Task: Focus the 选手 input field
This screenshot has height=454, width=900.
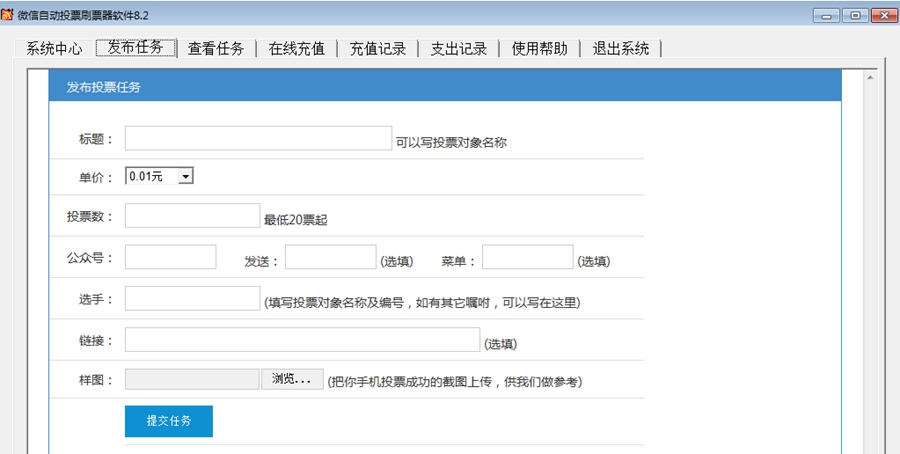Action: tap(192, 298)
